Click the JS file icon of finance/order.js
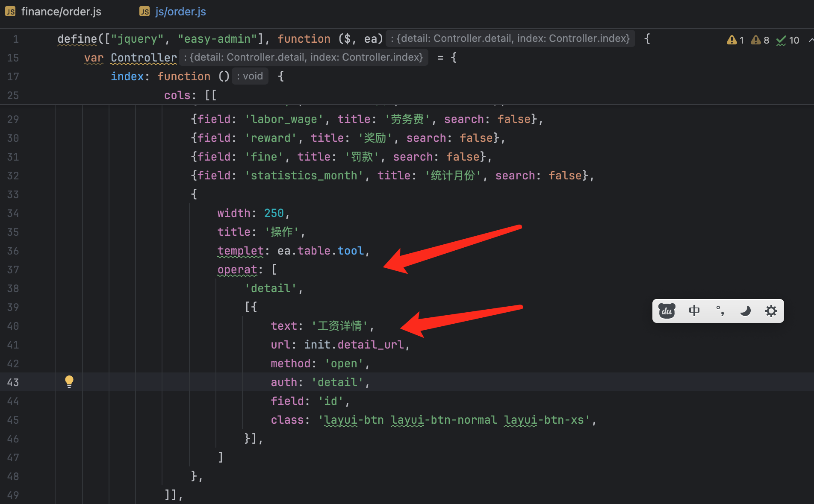 pos(10,12)
